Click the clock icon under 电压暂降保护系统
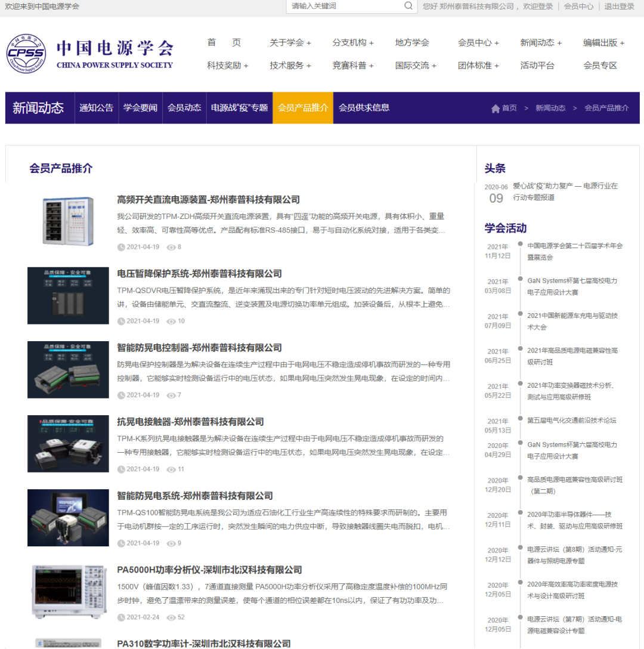Viewport: 644px width, 649px height. click(121, 321)
